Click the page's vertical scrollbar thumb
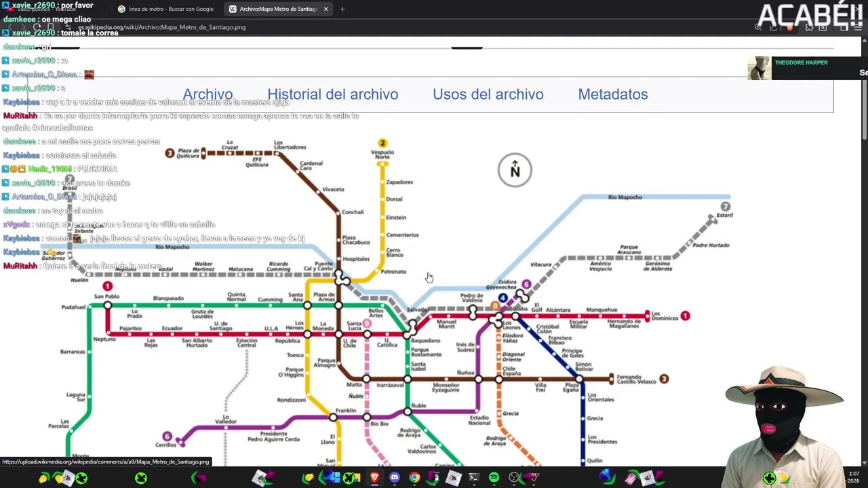Viewport: 868px width, 488px height. 864,91
